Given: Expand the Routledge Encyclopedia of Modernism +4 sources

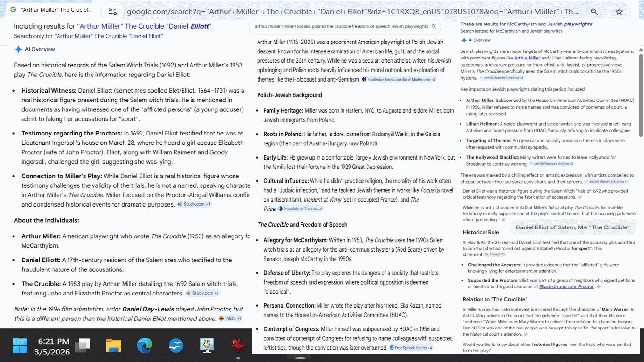Looking at the screenshot, I should tap(399, 80).
